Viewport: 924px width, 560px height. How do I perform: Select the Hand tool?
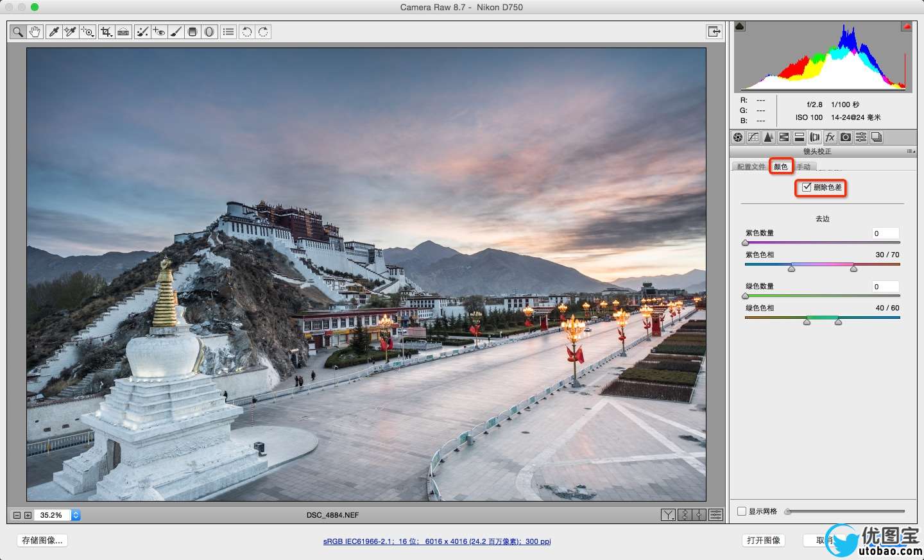coord(35,31)
